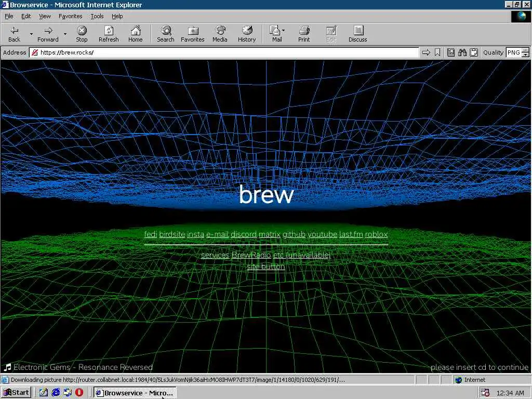This screenshot has width=532, height=399.
Task: Click the Start button
Action: click(16, 393)
